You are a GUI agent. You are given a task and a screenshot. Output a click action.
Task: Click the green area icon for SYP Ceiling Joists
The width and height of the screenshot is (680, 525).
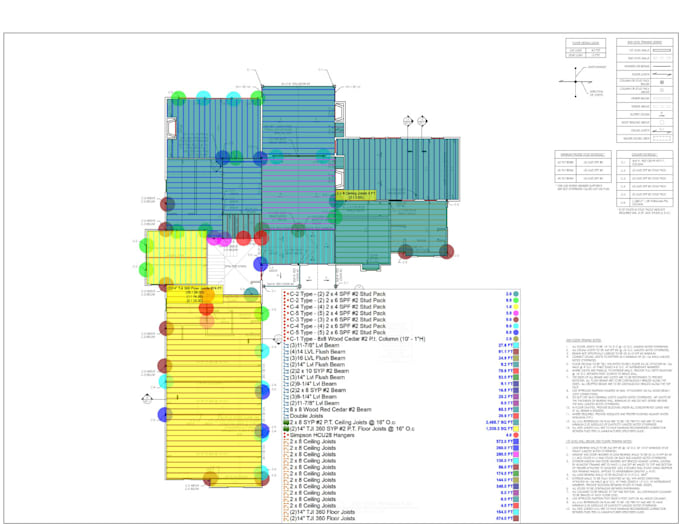[286, 422]
